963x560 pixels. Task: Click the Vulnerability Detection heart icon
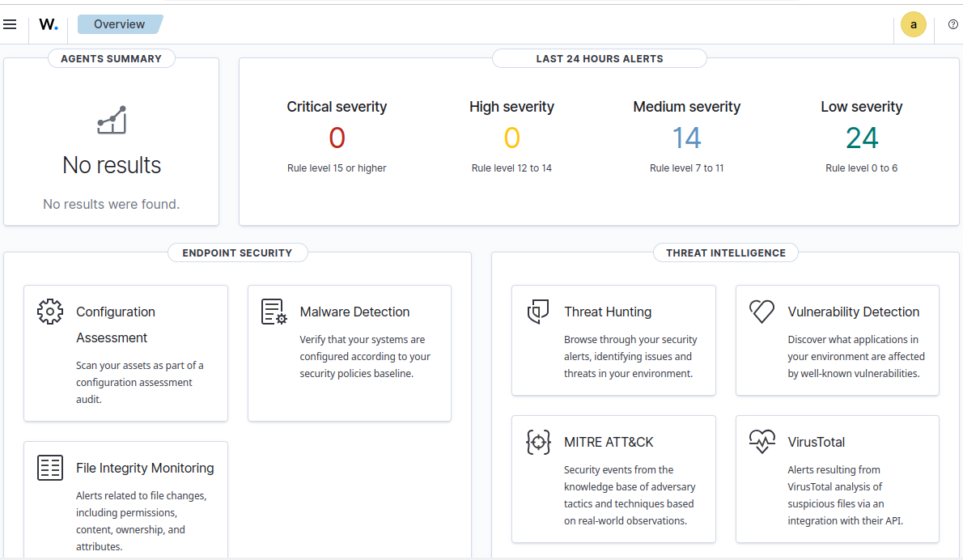761,312
